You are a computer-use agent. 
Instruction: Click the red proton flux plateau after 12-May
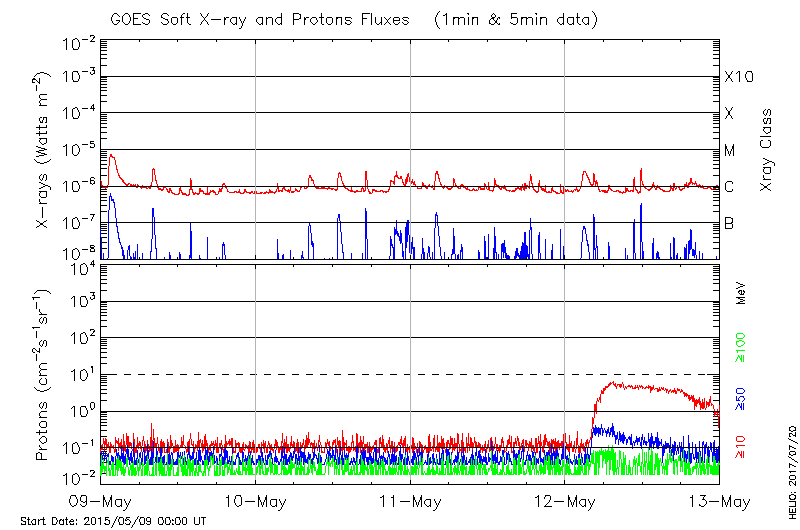click(640, 387)
